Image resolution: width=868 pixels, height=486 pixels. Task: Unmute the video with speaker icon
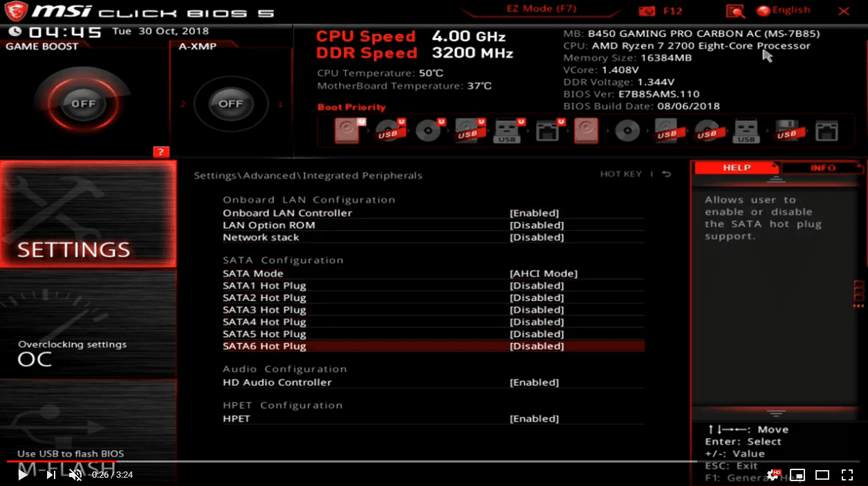[75, 475]
